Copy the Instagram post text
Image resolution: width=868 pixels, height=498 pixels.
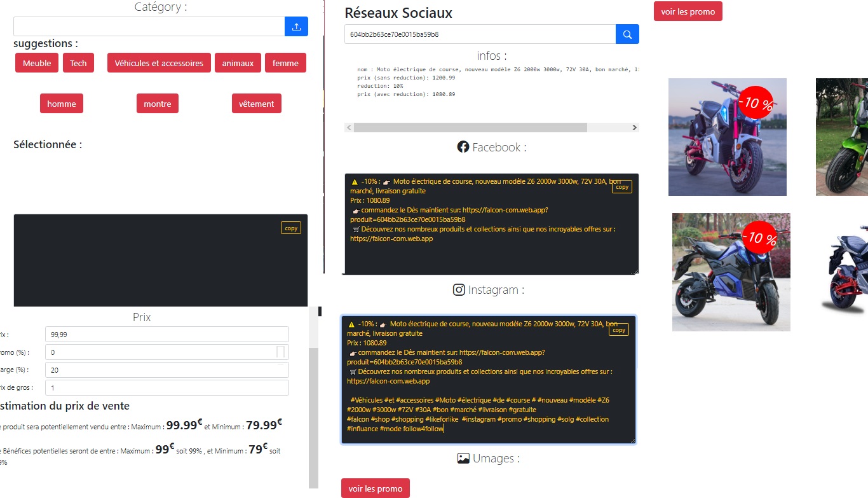(x=619, y=329)
